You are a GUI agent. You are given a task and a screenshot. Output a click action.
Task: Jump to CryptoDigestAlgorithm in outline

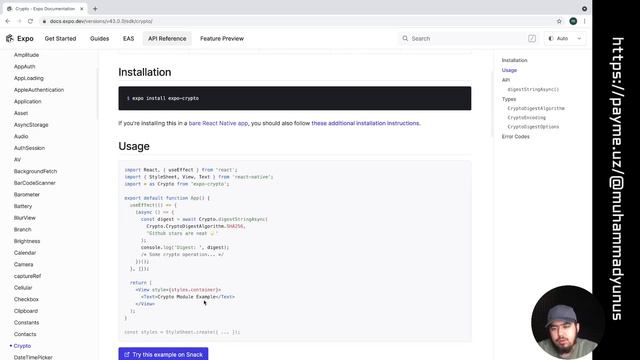536,108
